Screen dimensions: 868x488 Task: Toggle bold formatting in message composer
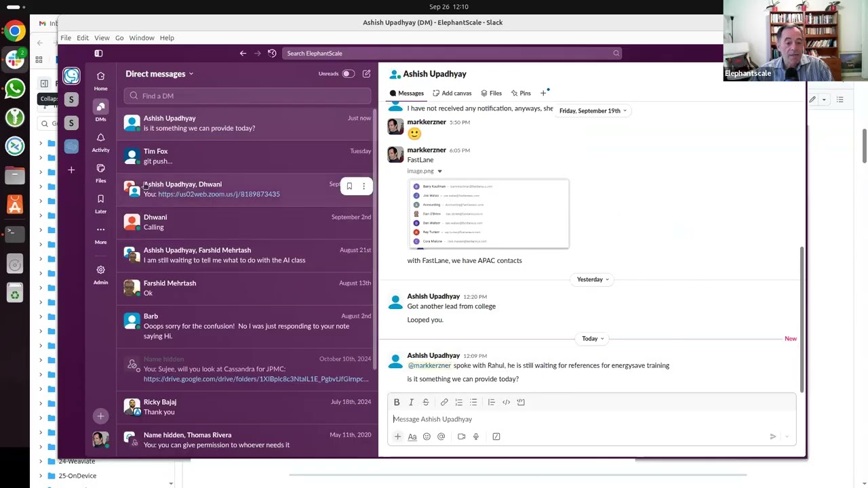[397, 402]
